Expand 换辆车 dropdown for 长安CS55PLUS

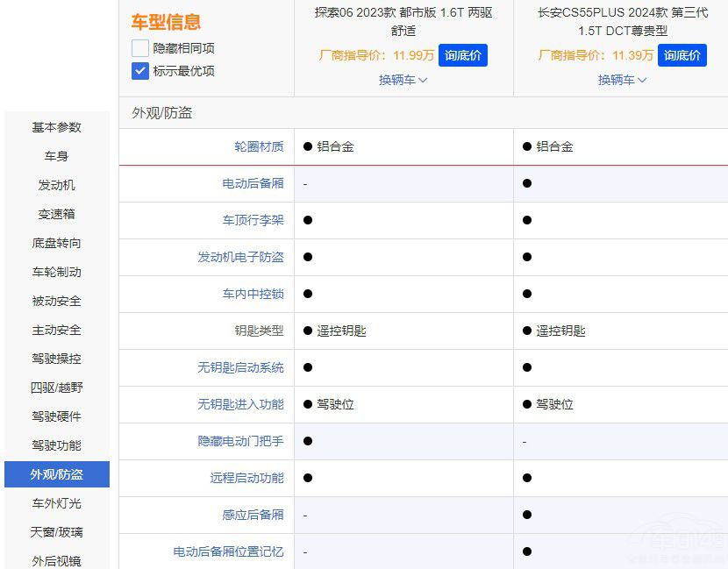[622, 80]
